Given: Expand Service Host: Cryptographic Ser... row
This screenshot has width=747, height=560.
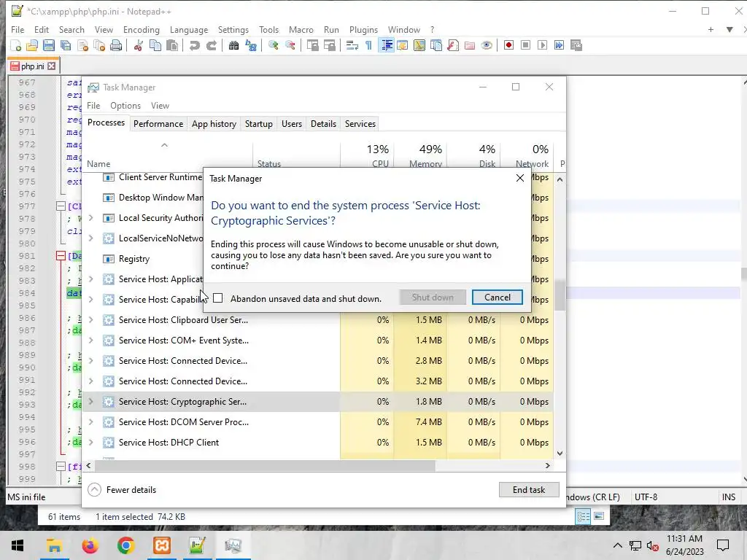Looking at the screenshot, I should [91, 402].
